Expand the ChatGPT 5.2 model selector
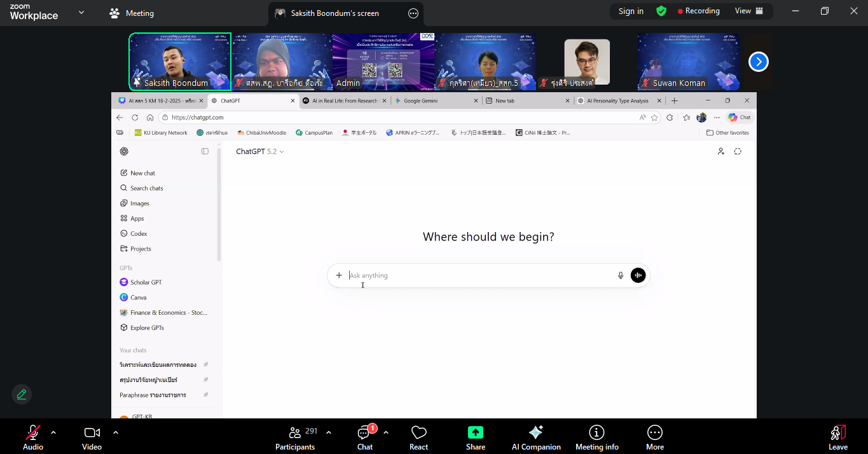Screen dimensions: 868x454 pos(260,151)
